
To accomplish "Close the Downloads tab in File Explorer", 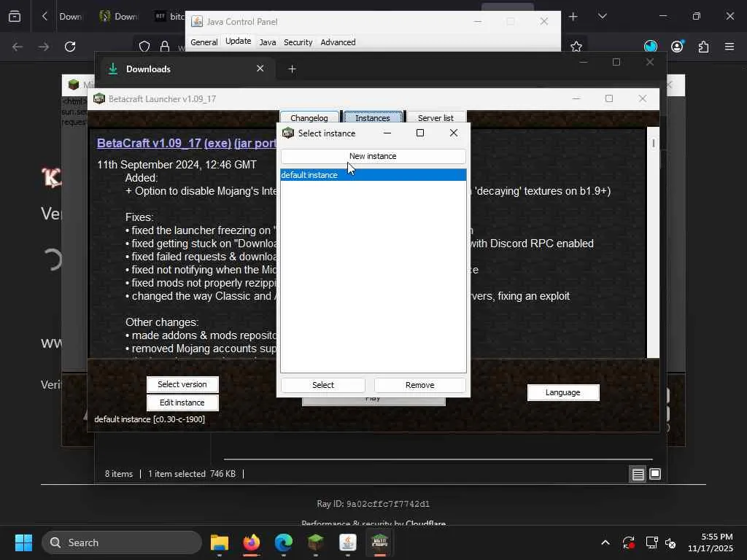I will coord(260,69).
